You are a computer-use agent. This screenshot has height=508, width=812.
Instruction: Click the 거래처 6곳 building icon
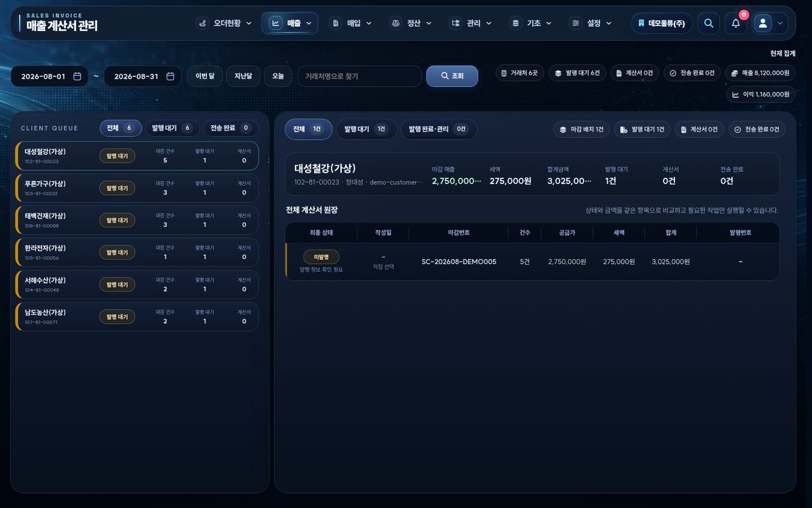[x=504, y=73]
